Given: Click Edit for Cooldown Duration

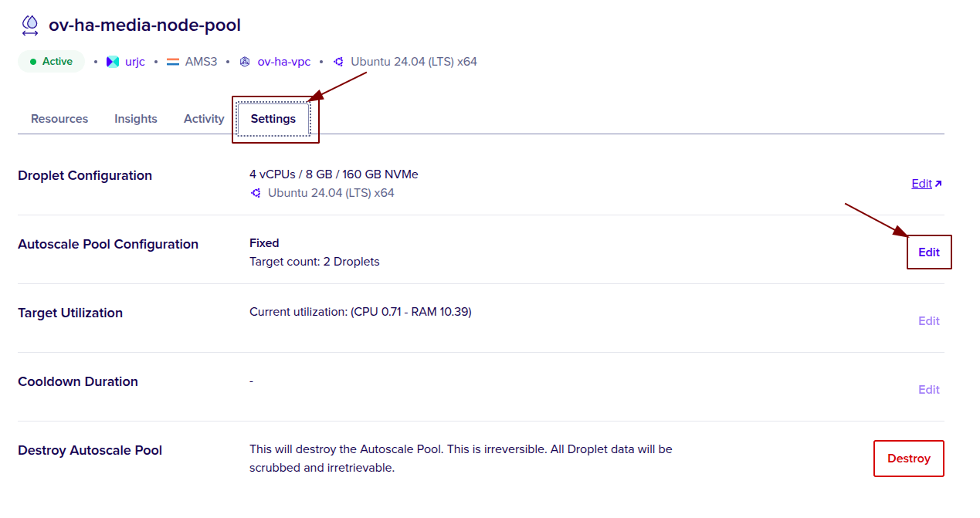Looking at the screenshot, I should 928,389.
